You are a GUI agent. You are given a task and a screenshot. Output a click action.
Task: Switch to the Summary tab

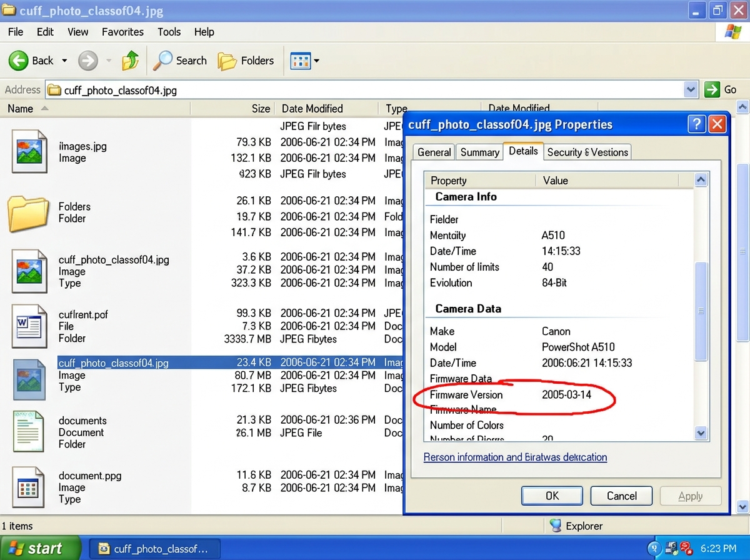pos(480,152)
